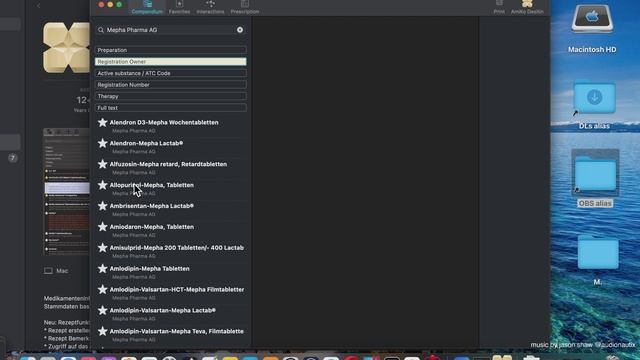Open the Prescription tab
This screenshot has width=640, height=360.
tap(244, 7)
